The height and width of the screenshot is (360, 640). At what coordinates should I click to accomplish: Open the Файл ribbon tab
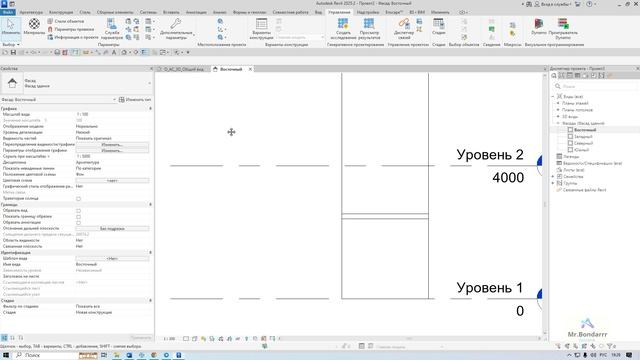coord(8,12)
